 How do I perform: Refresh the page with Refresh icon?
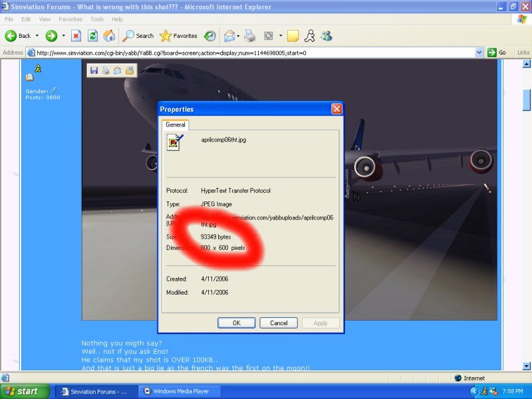[92, 36]
